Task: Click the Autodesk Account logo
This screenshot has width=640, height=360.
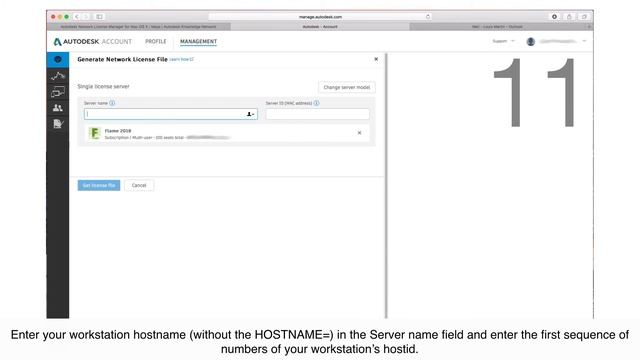Action: 93,41
